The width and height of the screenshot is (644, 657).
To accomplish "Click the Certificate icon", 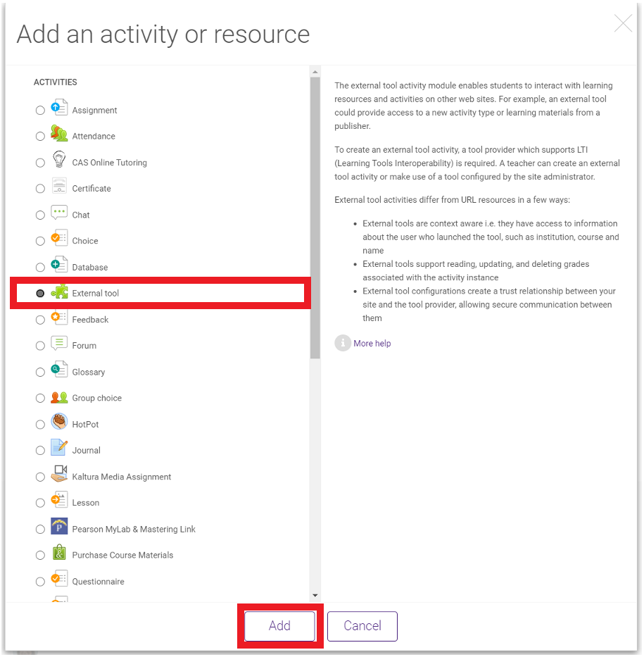I will tap(59, 186).
